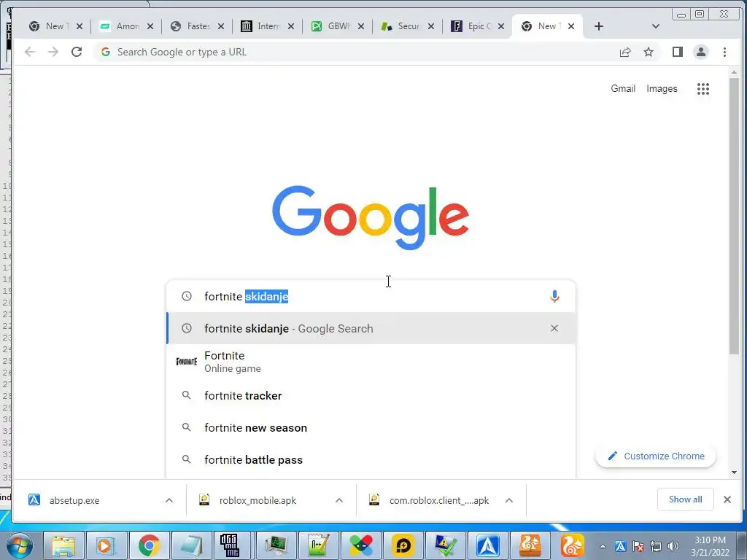
Task: Open the Chrome side panel
Action: [x=678, y=52]
